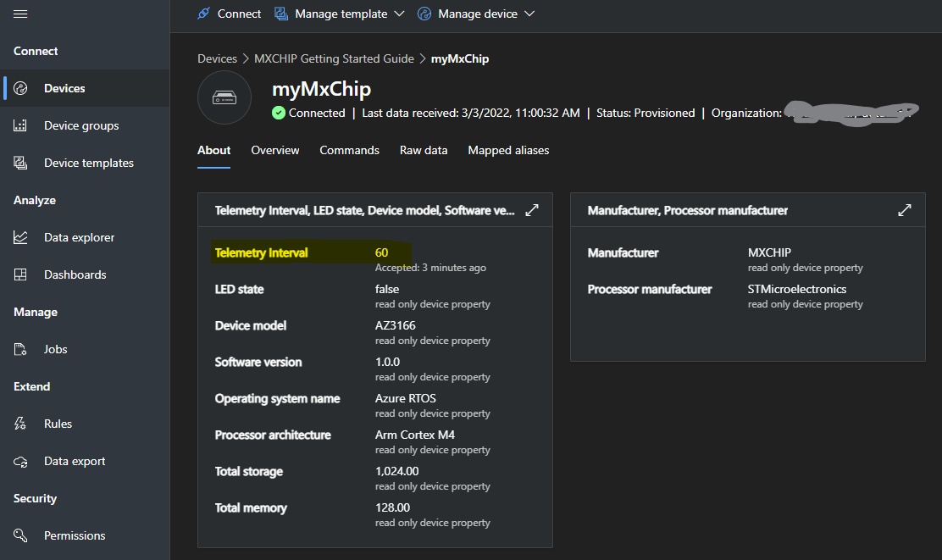Click the Manufacturer value MXCHIP
Image resolution: width=942 pixels, height=560 pixels.
(x=769, y=253)
